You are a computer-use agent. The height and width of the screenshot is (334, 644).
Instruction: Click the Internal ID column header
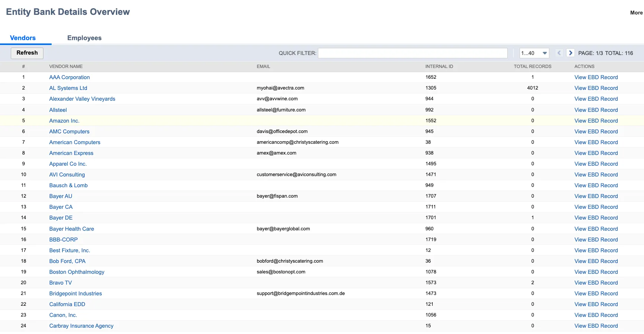[x=439, y=67]
